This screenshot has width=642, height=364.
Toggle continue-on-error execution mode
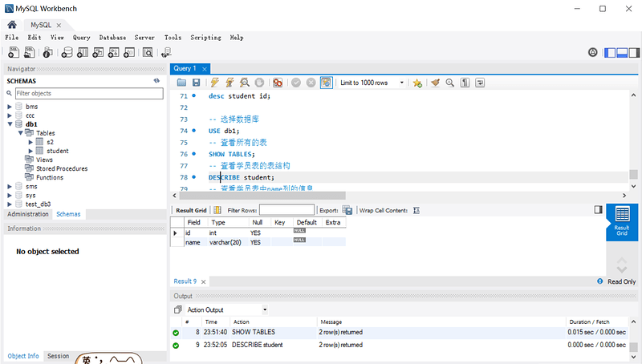click(x=278, y=83)
